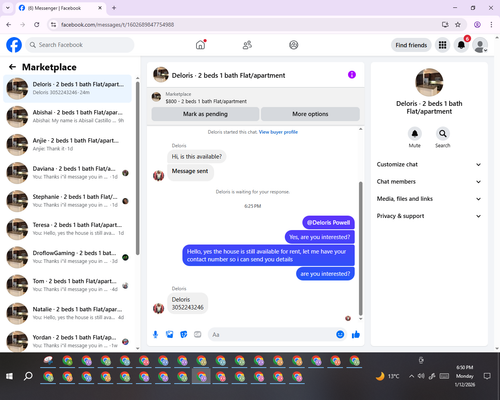Image resolution: width=500 pixels, height=400 pixels.
Task: Open the system volume control
Action: 421,376
